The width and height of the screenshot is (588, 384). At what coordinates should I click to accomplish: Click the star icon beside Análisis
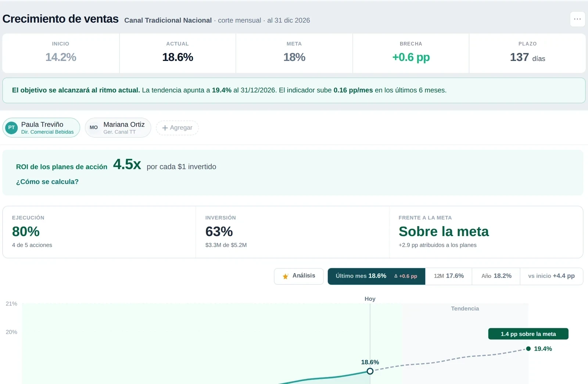[286, 276]
